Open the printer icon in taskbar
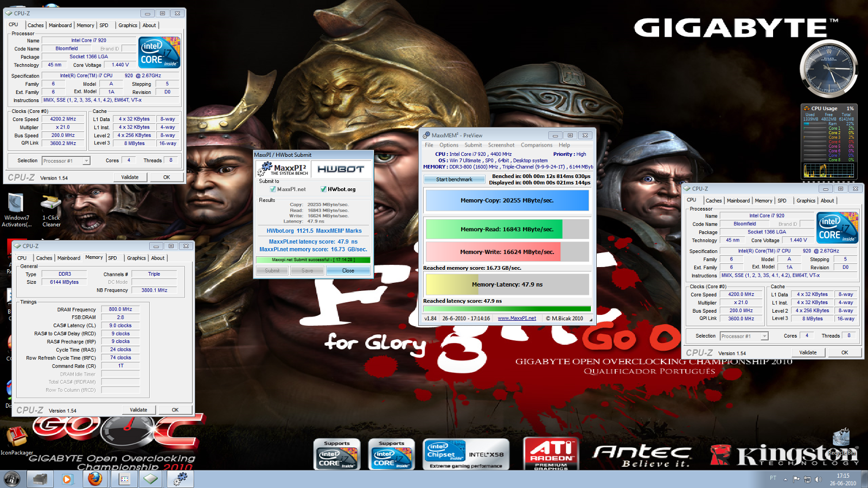This screenshot has height=488, width=868. 40,479
